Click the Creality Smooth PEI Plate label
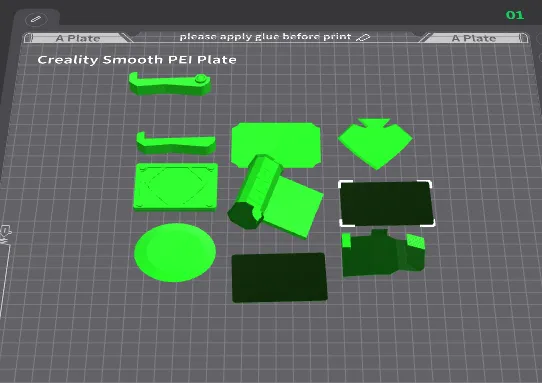Image resolution: width=542 pixels, height=383 pixels. tap(137, 60)
